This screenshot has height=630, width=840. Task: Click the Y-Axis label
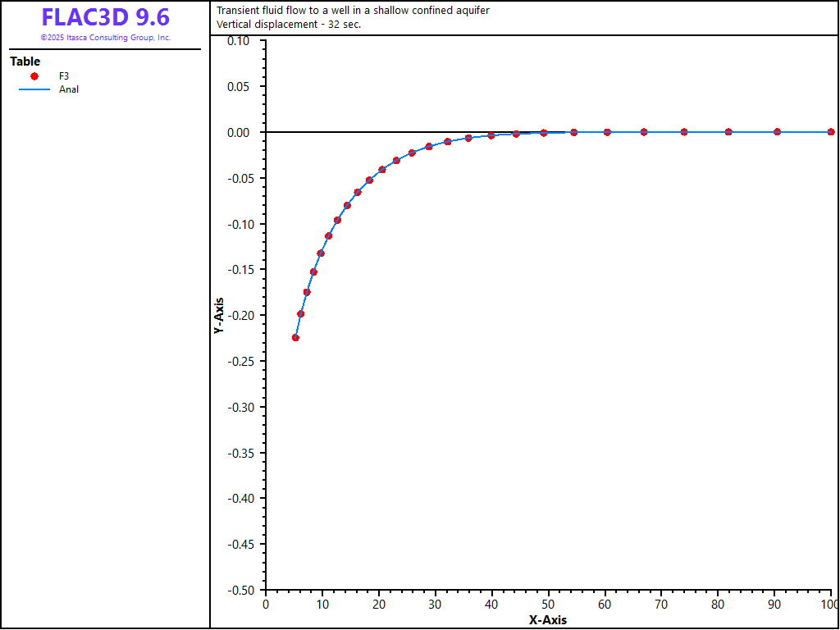(218, 315)
